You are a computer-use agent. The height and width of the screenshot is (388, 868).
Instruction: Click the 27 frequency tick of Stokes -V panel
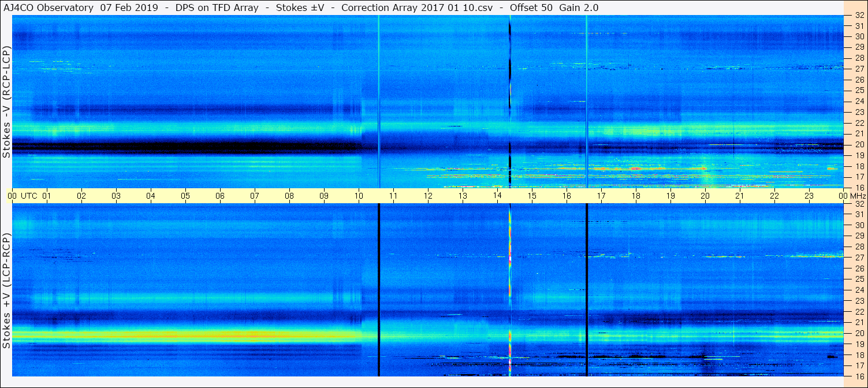859,69
